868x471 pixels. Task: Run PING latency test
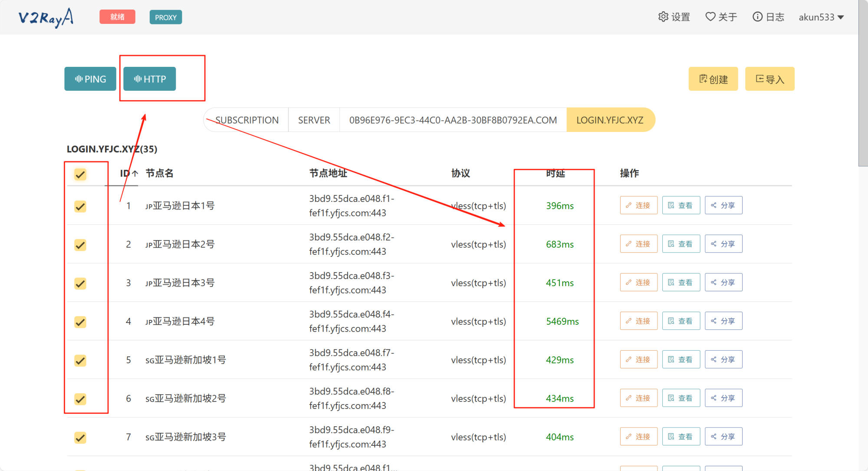click(x=90, y=79)
